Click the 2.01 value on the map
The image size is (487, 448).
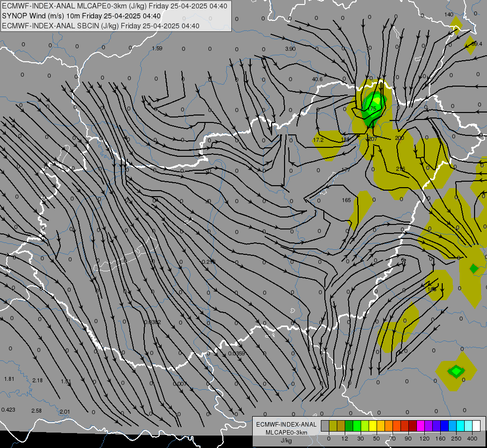[x=65, y=412]
